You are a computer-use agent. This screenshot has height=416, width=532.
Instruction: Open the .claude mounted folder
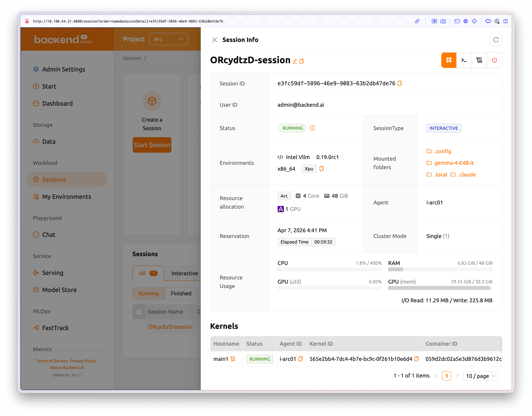[463, 175]
